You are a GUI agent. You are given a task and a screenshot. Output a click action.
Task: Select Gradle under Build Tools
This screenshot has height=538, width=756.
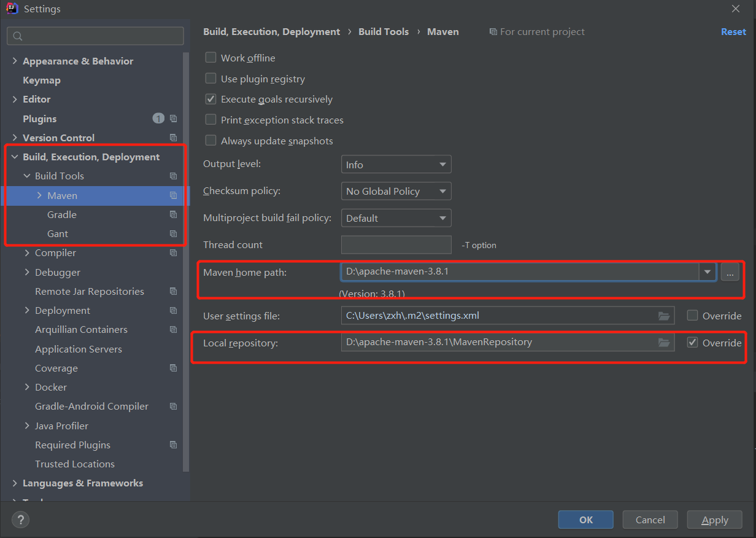click(61, 214)
